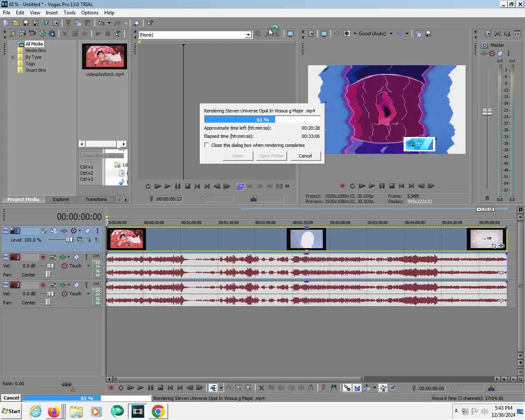525x420 pixels.
Task: Expand the By Type media bin
Action: 13,57
